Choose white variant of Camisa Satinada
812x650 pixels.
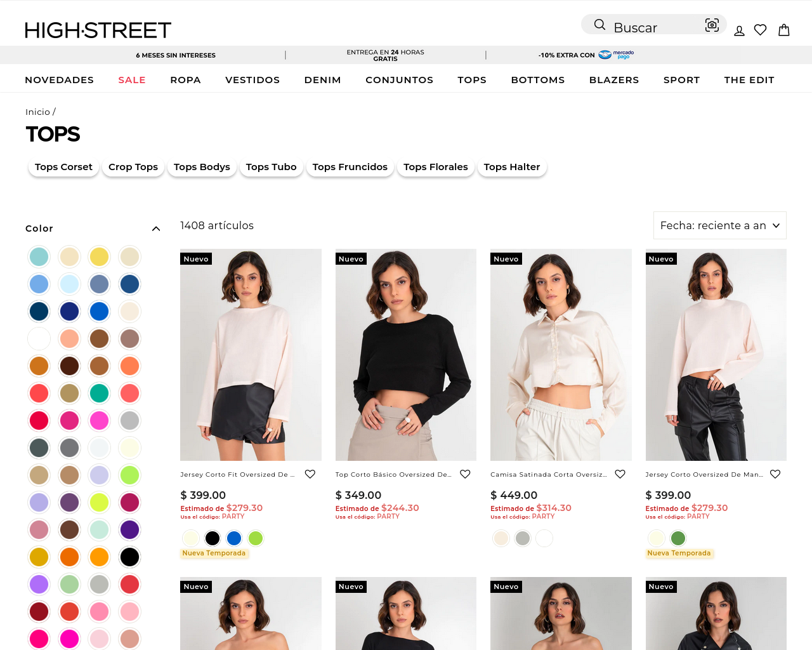[544, 538]
